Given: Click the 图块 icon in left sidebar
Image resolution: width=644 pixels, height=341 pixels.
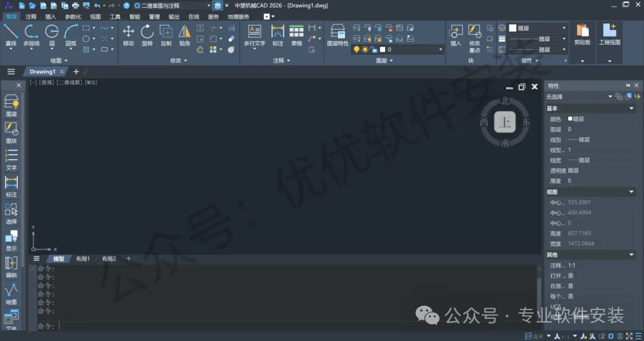Looking at the screenshot, I should (11, 132).
